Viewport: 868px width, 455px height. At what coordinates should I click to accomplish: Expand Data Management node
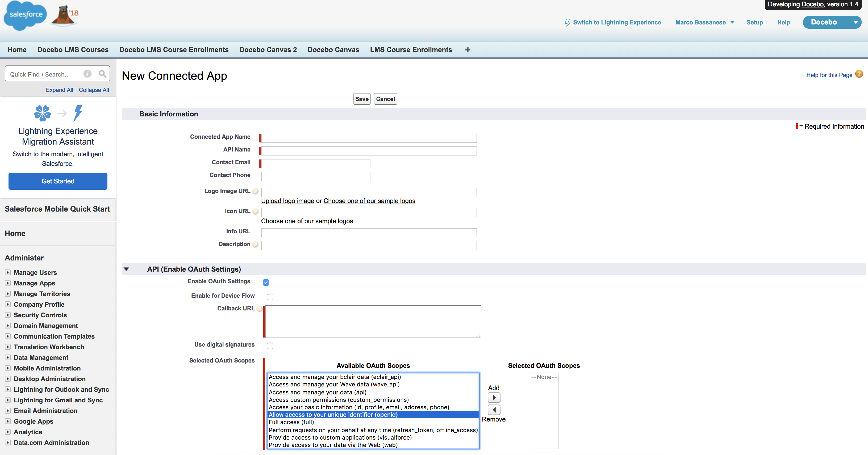[x=8, y=357]
